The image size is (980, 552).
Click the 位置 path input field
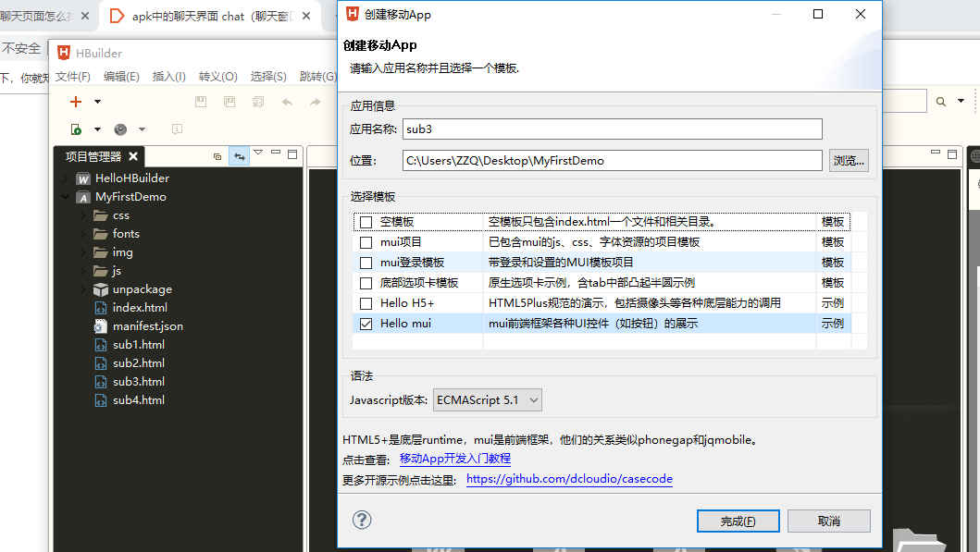[613, 161]
